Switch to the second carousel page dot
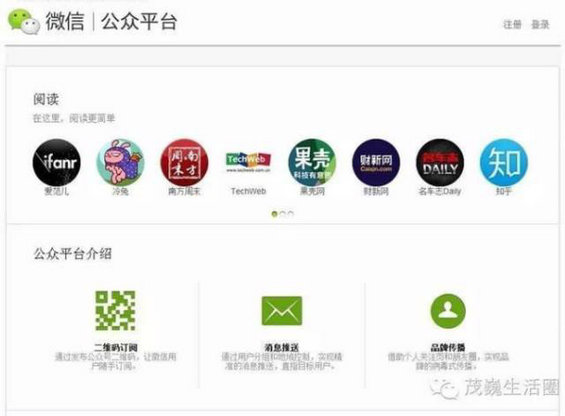Screen dimensions: 565x416 click(282, 214)
